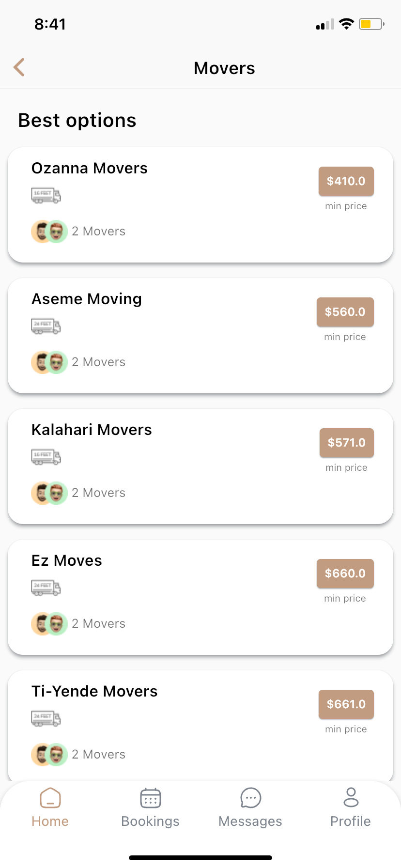The width and height of the screenshot is (401, 868).
Task: Click the Ozanna Movers truck icon
Action: [x=46, y=195]
